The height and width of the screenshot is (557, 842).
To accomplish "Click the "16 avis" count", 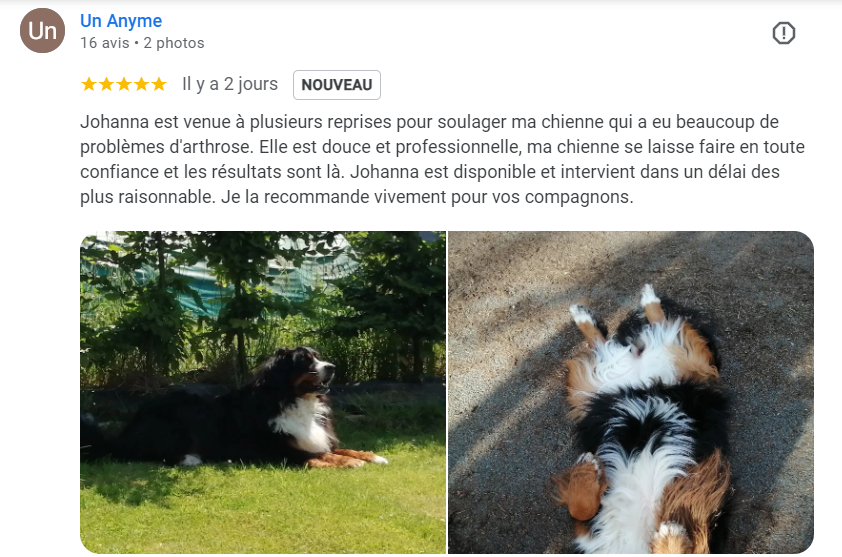I will (x=105, y=43).
